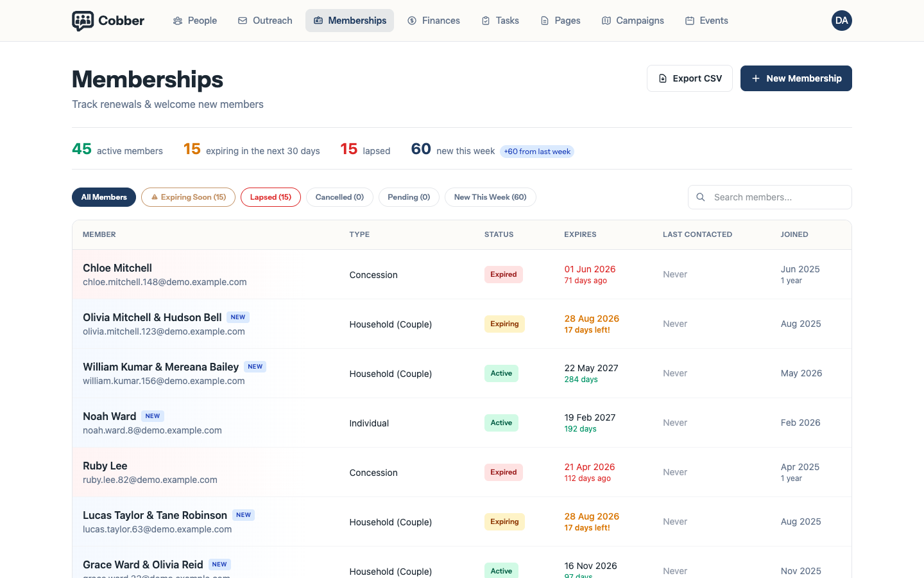Show Pending (0) memberships
924x578 pixels.
[x=409, y=197]
